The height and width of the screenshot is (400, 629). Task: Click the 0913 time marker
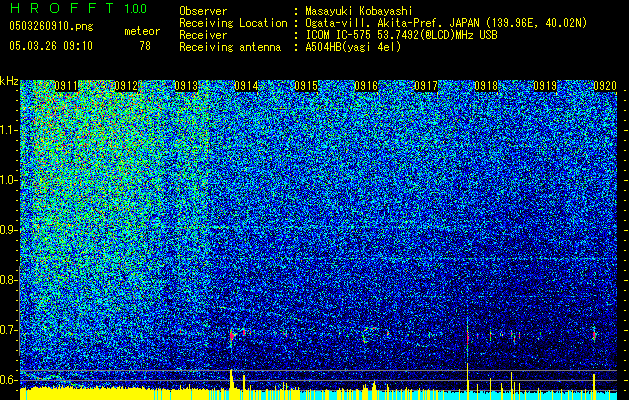(186, 86)
